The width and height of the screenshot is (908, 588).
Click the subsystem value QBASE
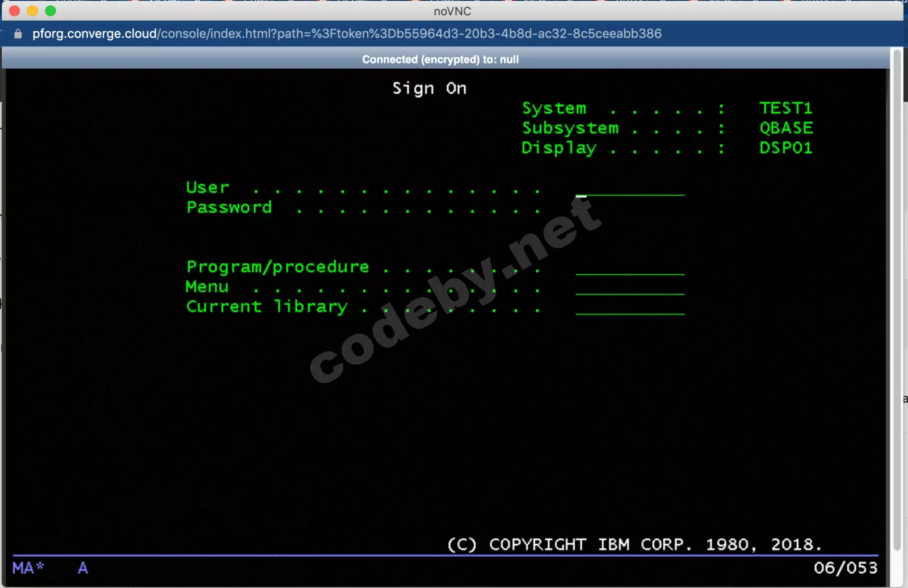pyautogui.click(x=786, y=128)
